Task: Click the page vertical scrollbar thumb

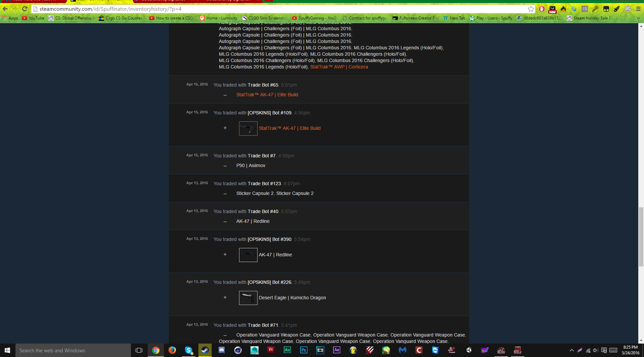Action: coord(641,237)
